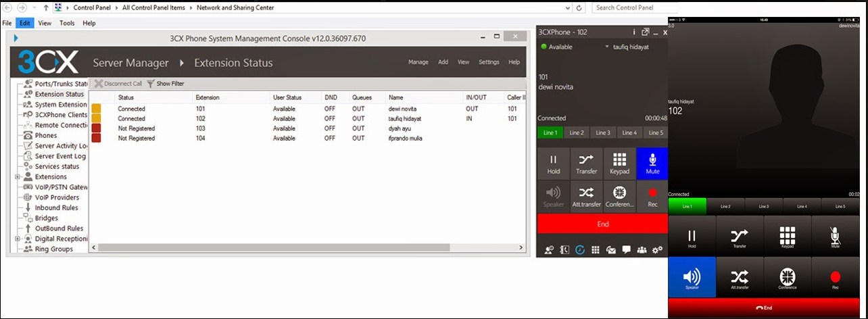This screenshot has height=319, width=868.
Task: Click Conference in 3CXPhone 102
Action: pyautogui.click(x=620, y=197)
